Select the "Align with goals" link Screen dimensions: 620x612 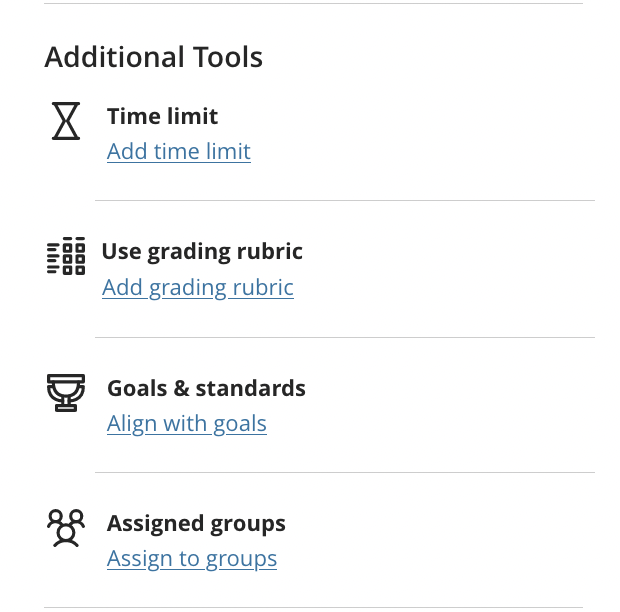pos(186,424)
